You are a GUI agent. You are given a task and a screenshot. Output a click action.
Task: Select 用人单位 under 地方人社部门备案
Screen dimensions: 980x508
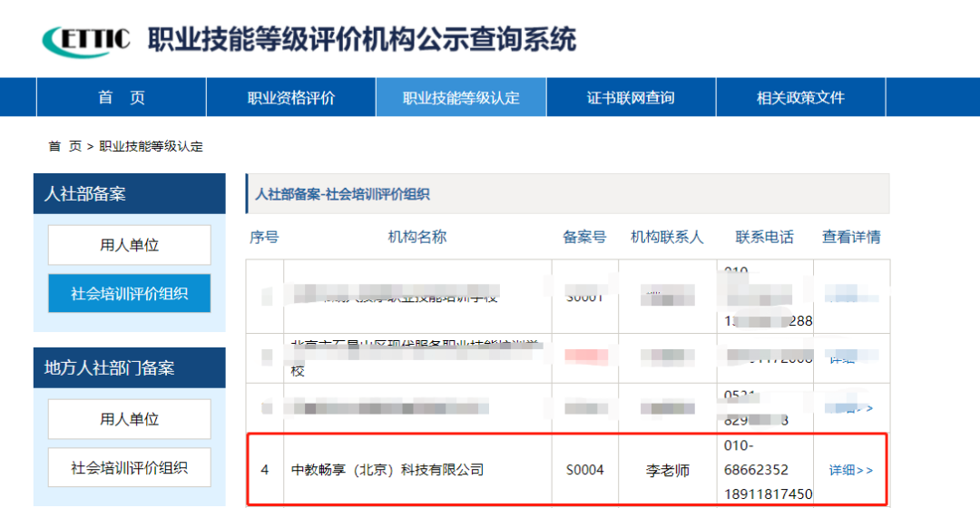[x=129, y=419]
